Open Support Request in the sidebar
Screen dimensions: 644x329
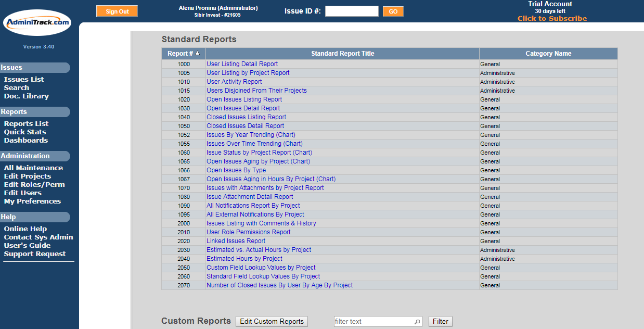click(35, 254)
